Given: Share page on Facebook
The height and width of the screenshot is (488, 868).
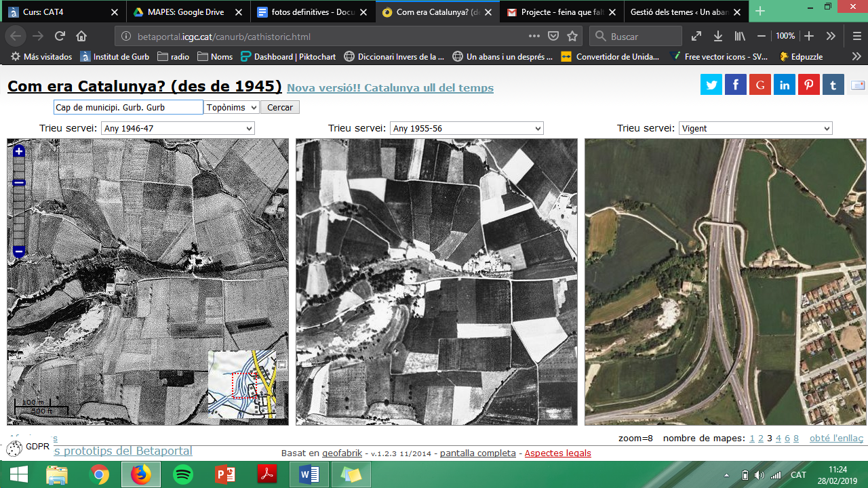Looking at the screenshot, I should tap(736, 85).
